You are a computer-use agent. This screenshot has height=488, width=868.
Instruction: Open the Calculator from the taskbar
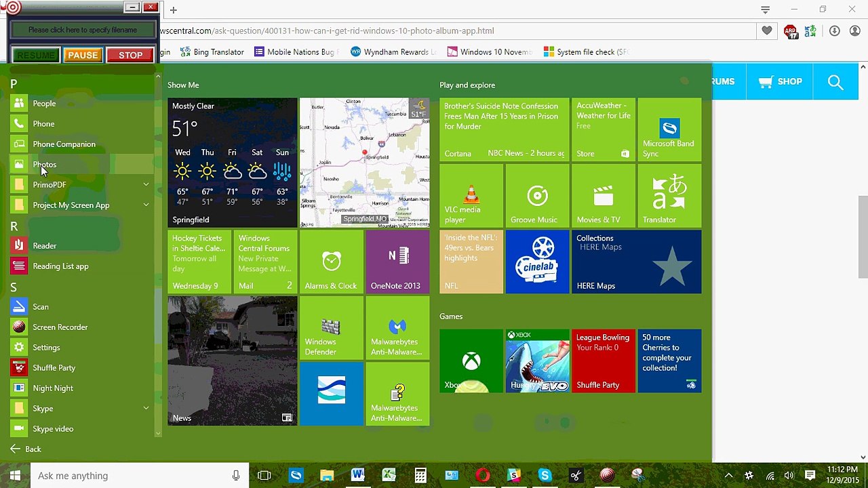(420, 475)
